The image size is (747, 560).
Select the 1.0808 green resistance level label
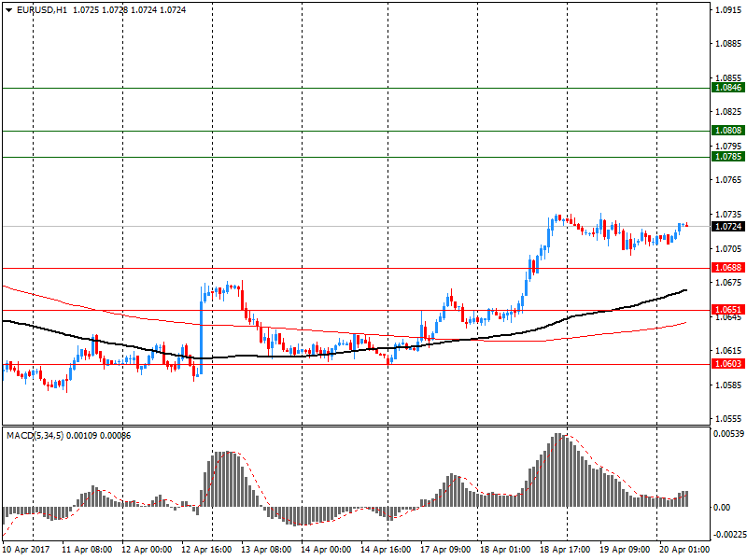tap(728, 131)
